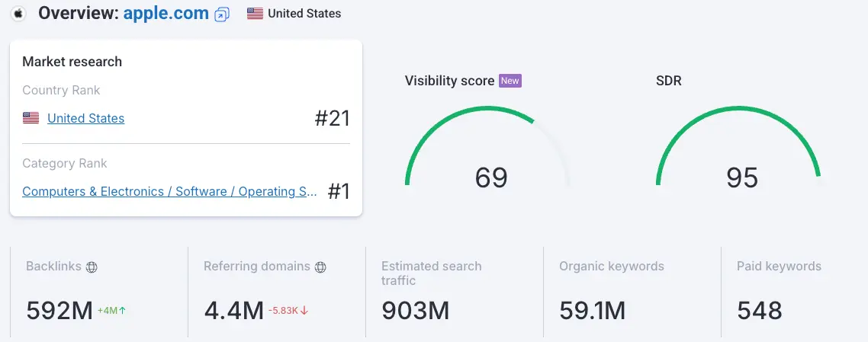This screenshot has height=342, width=868.
Task: Click the 548 paid keywords value
Action: (759, 310)
